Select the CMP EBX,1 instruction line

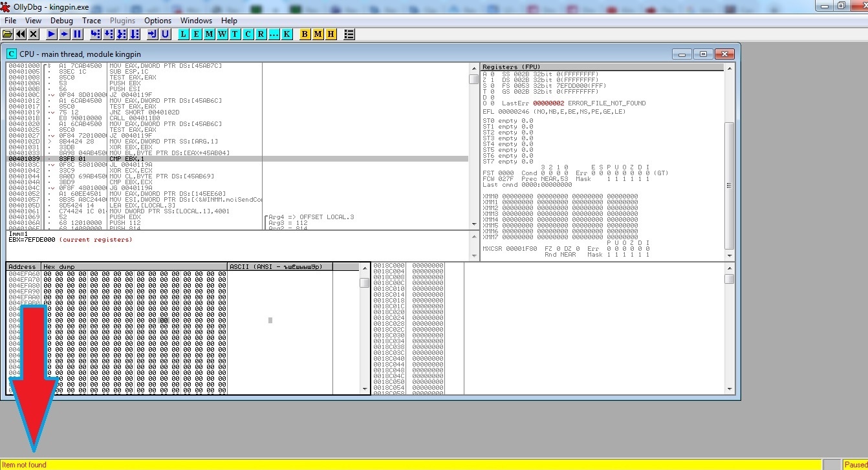tap(237, 158)
